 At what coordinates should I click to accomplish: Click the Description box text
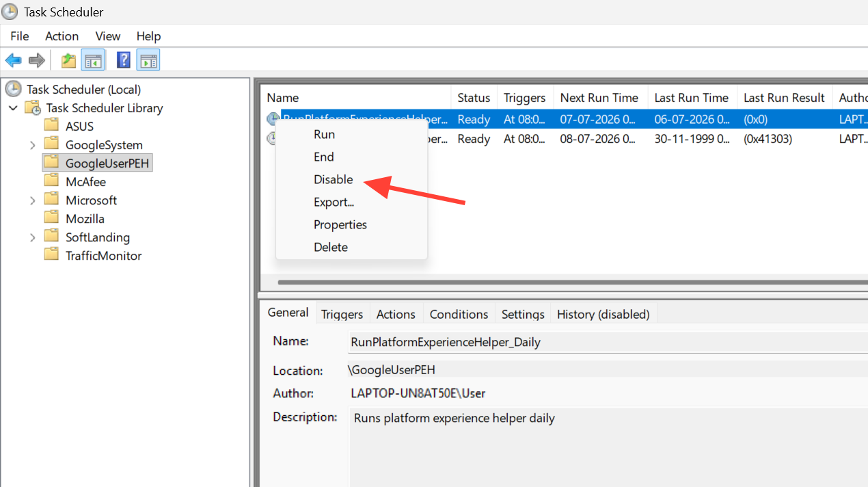[455, 418]
